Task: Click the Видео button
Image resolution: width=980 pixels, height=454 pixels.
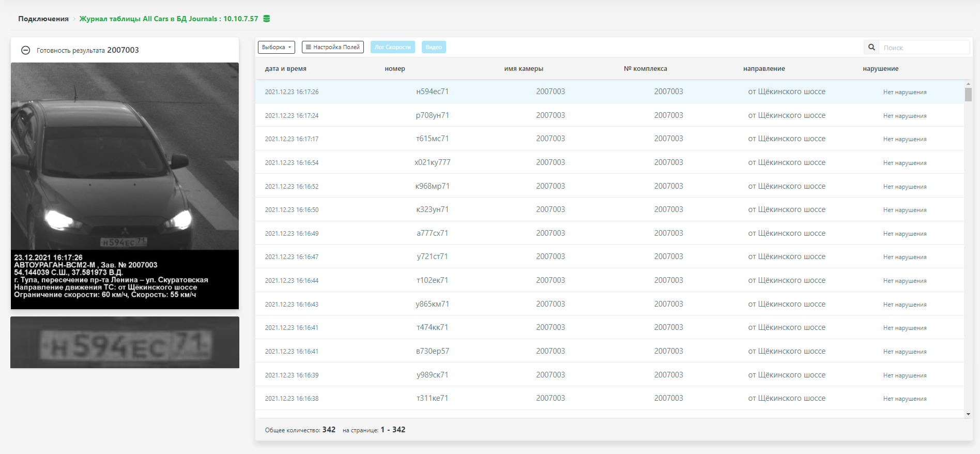Action: pos(433,47)
